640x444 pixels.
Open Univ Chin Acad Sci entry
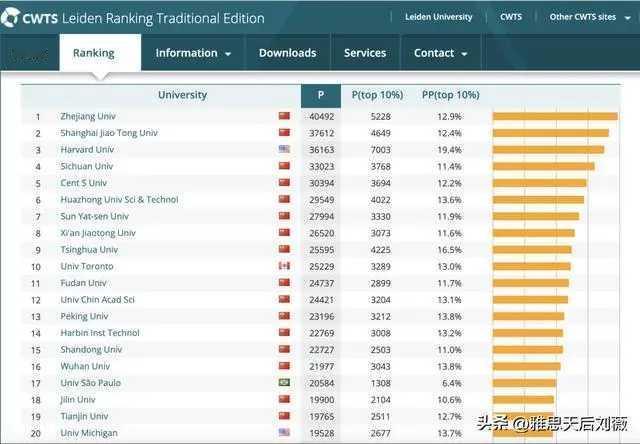pyautogui.click(x=98, y=300)
